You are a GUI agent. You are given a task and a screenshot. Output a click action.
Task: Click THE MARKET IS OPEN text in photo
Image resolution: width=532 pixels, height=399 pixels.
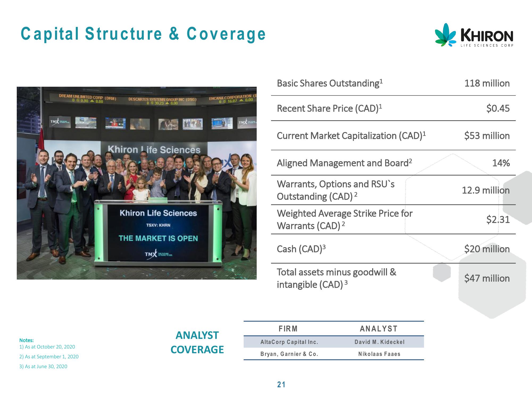[158, 238]
